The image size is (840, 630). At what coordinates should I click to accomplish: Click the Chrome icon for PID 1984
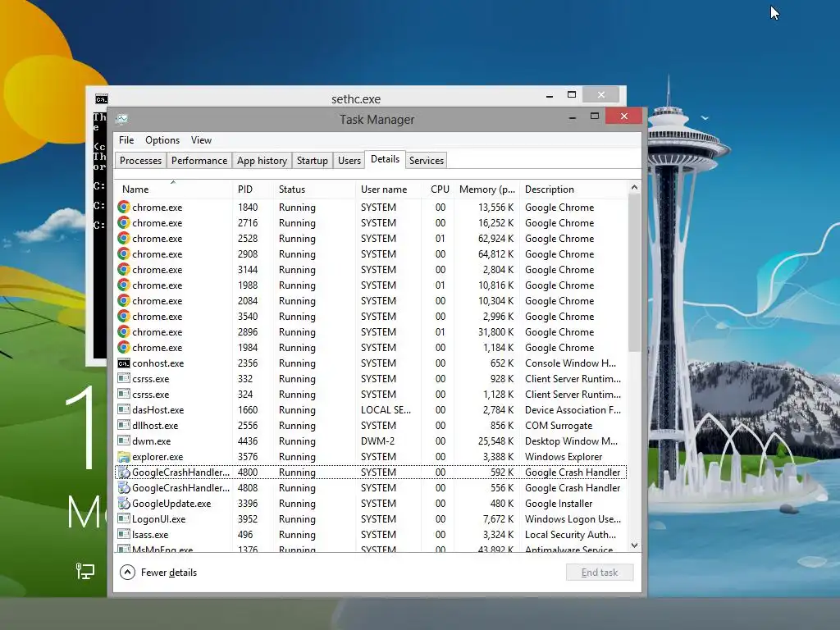pyautogui.click(x=124, y=347)
